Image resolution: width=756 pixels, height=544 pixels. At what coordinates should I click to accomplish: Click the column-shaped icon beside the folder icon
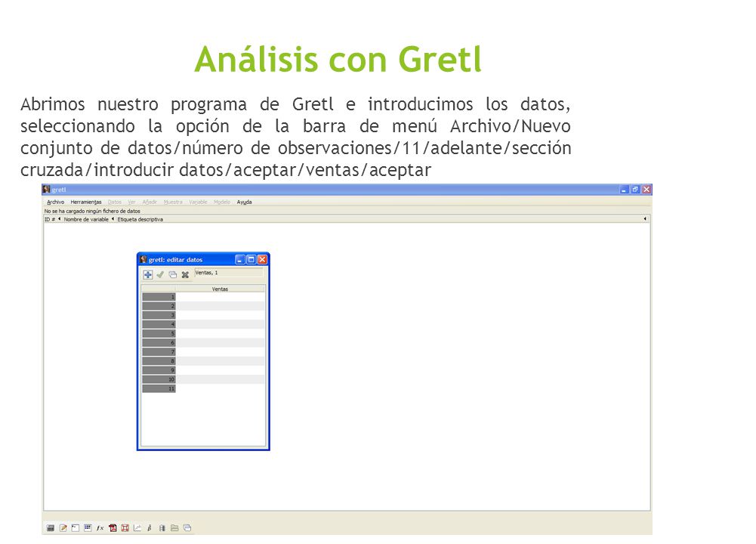click(x=162, y=528)
